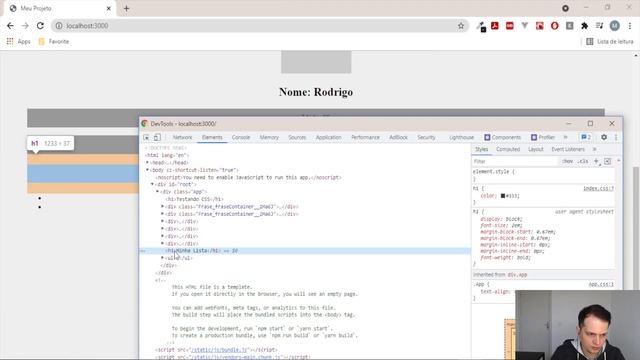
Task: Switch to the Computed styles tab
Action: [x=508, y=149]
